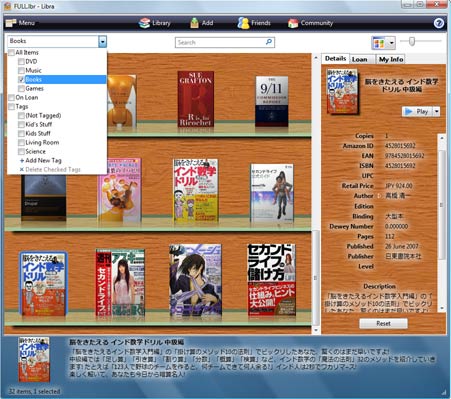This screenshot has height=399, width=451.
Task: Switch to the My Info tab
Action: [391, 59]
